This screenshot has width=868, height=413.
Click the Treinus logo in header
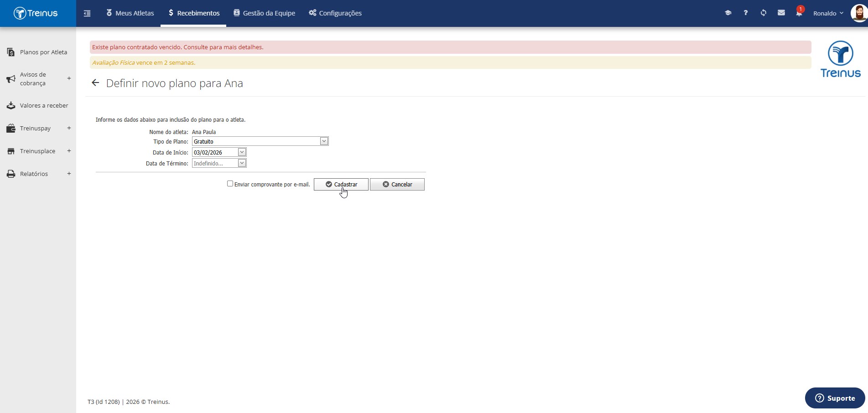coord(36,13)
